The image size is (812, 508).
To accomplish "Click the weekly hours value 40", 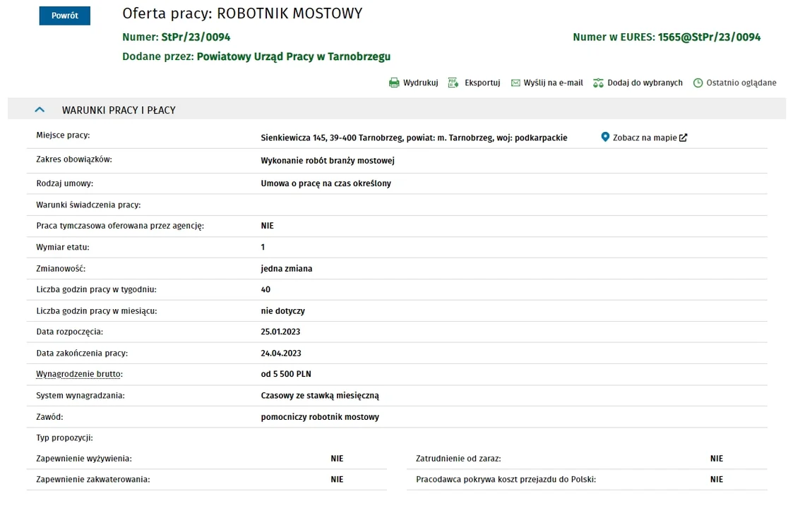I will pos(265,290).
